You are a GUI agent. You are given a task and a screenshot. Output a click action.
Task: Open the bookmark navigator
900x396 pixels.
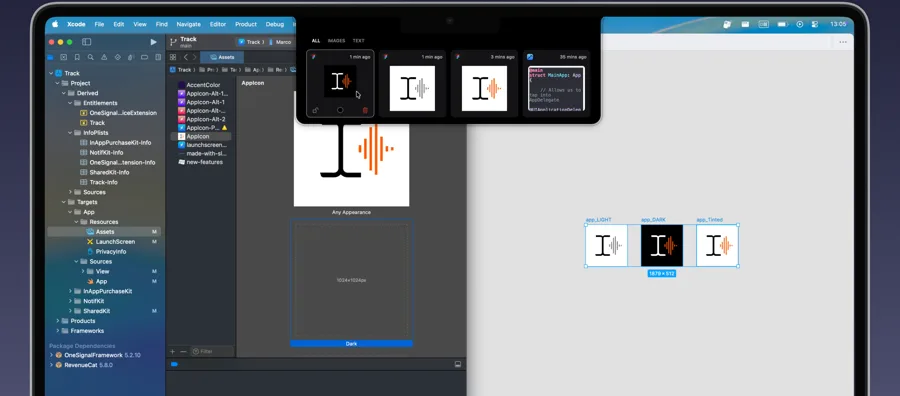[77, 57]
